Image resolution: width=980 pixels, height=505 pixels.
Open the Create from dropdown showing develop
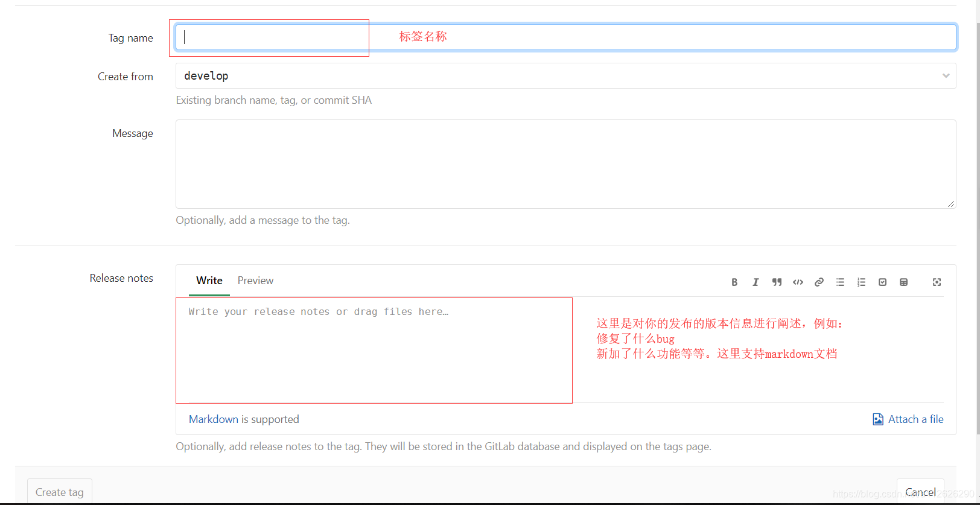(565, 76)
